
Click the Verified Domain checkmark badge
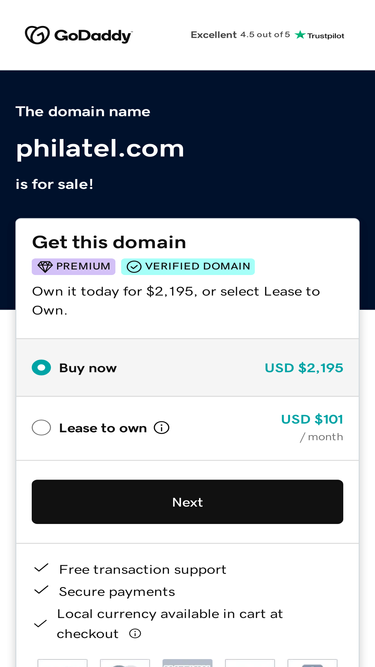click(x=188, y=267)
